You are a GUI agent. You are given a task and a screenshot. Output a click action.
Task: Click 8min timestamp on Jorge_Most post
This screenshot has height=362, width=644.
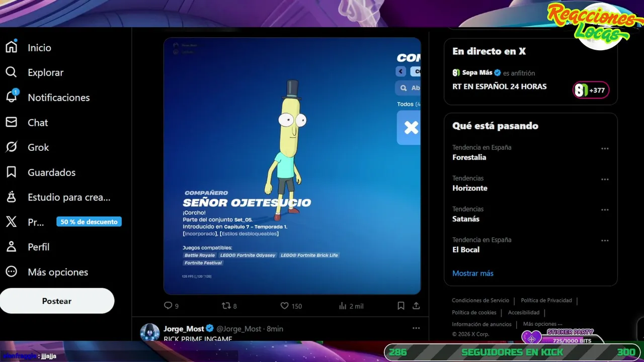[x=275, y=328]
